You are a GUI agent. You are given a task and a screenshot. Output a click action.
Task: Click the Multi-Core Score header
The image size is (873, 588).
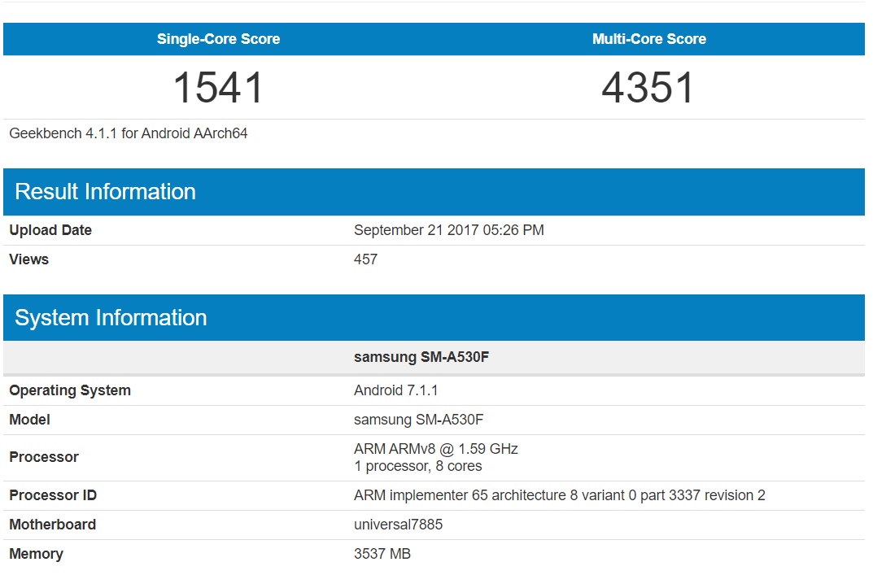click(649, 39)
